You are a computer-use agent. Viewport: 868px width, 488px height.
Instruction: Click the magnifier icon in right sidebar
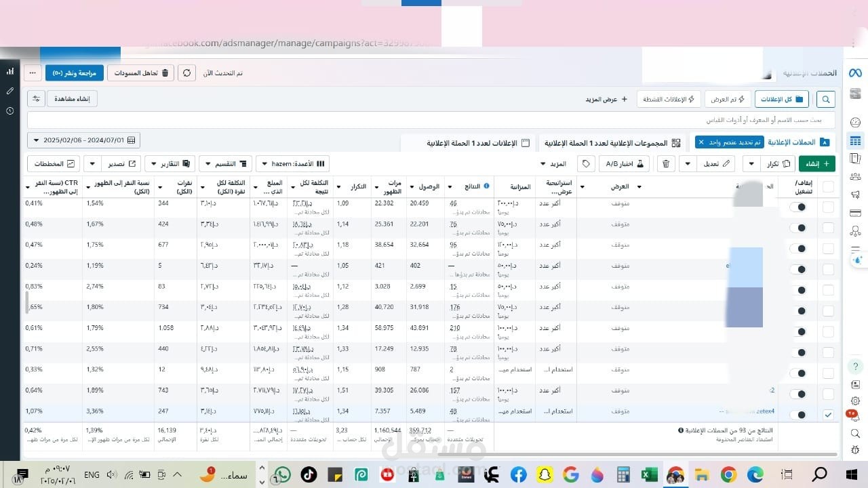[x=855, y=434]
